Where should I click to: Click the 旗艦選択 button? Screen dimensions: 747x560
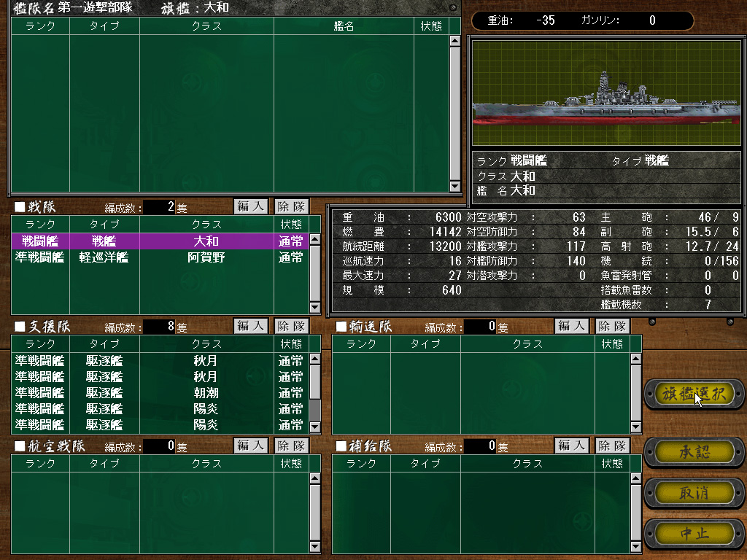click(x=694, y=394)
